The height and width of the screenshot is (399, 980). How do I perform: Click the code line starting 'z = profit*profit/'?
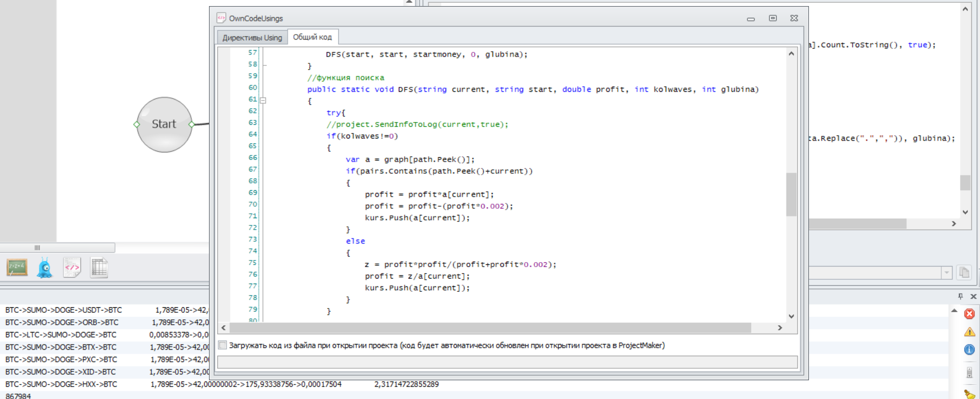point(461,264)
